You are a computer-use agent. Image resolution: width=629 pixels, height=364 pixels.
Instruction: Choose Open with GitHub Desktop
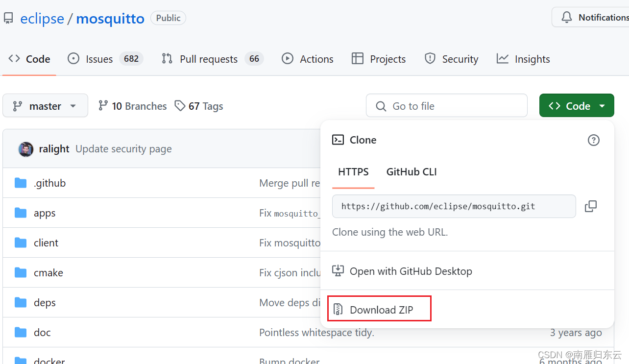coord(402,271)
